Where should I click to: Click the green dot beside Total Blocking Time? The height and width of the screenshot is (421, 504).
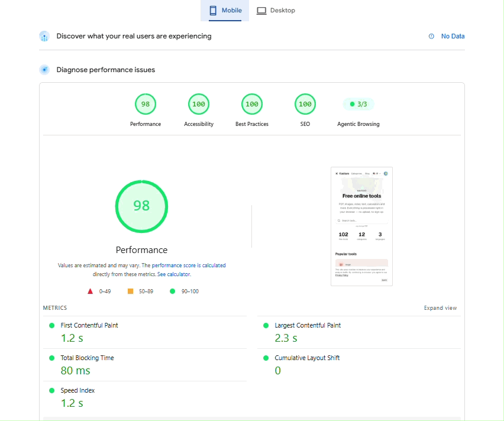pos(51,358)
